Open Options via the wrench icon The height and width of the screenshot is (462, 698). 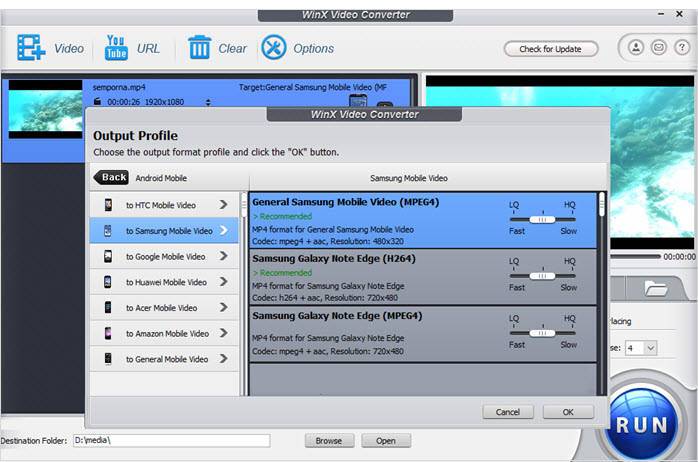[x=273, y=48]
